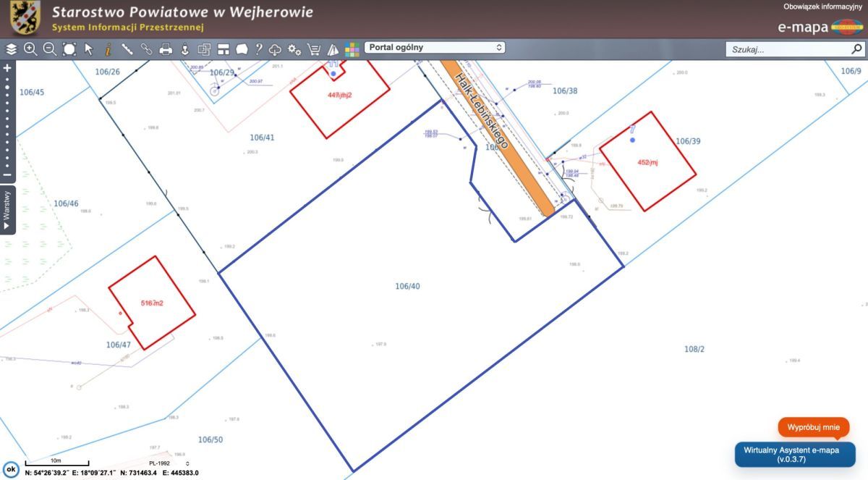Viewport: 868px width, 480px height.
Task: Click the Hałk-Łebińskiego street label
Action: pyautogui.click(x=483, y=111)
